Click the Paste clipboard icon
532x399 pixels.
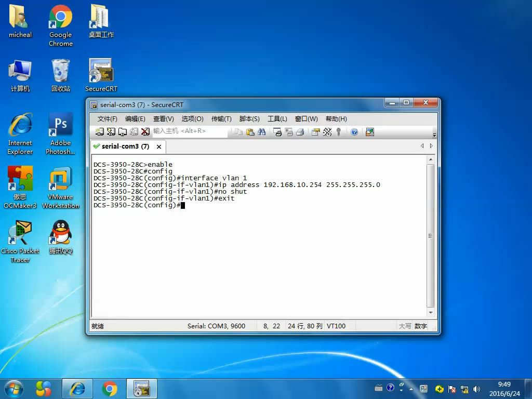point(250,132)
